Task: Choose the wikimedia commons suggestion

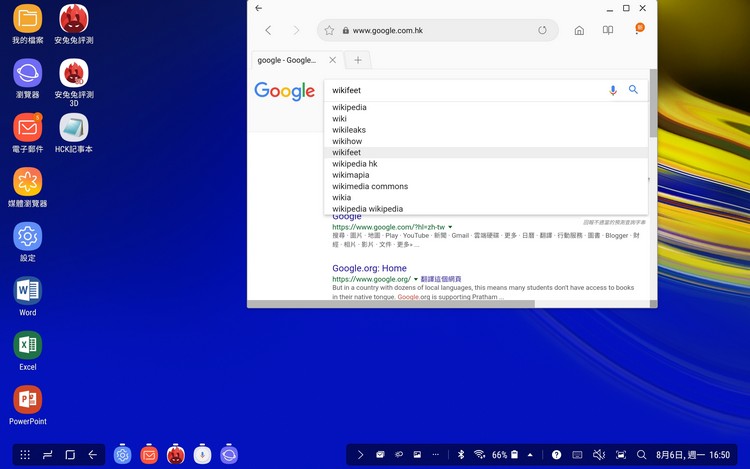Action: point(486,186)
